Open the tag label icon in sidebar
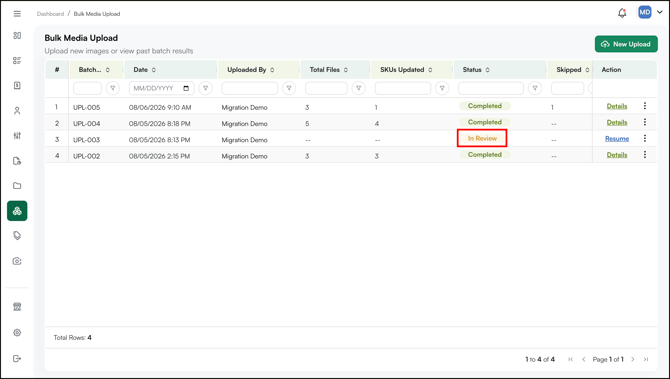This screenshot has width=670, height=379. coord(17,236)
